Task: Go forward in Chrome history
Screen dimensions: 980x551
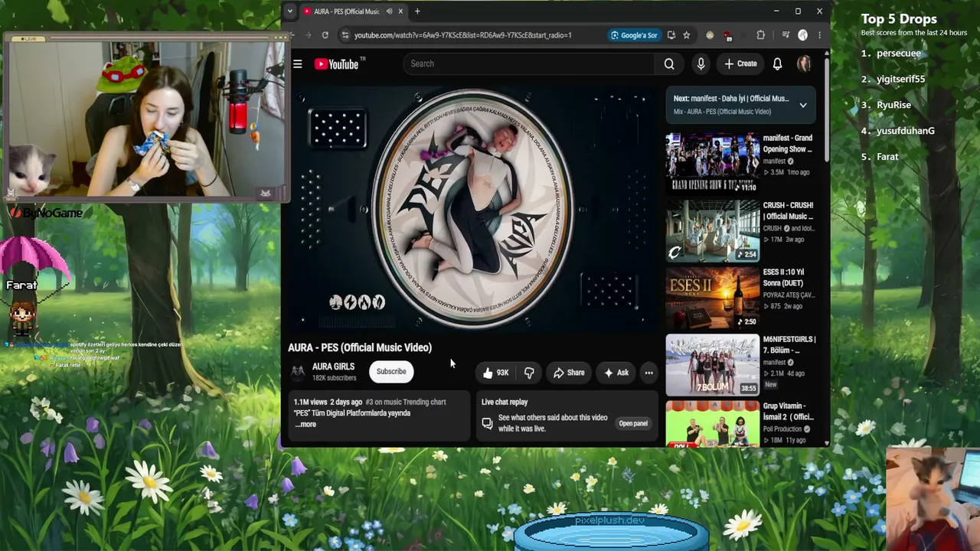Action: pos(309,35)
